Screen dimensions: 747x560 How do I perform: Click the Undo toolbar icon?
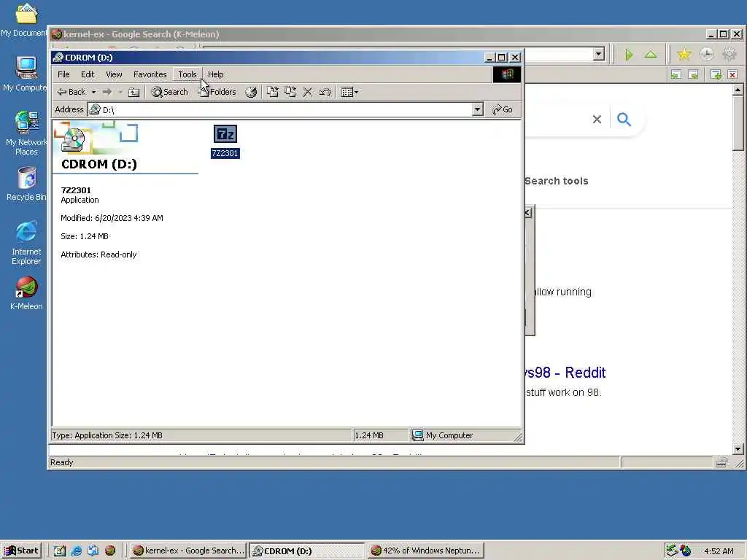325,93
